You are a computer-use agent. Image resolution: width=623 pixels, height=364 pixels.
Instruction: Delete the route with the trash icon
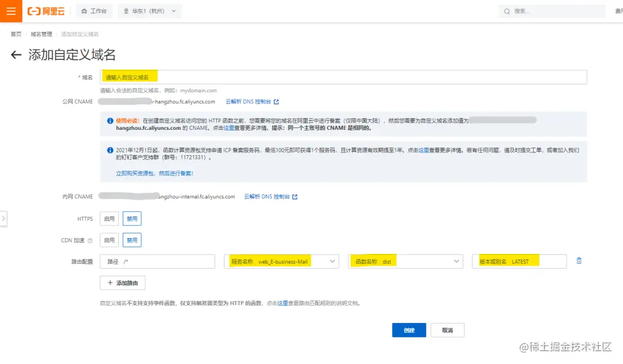tap(579, 261)
